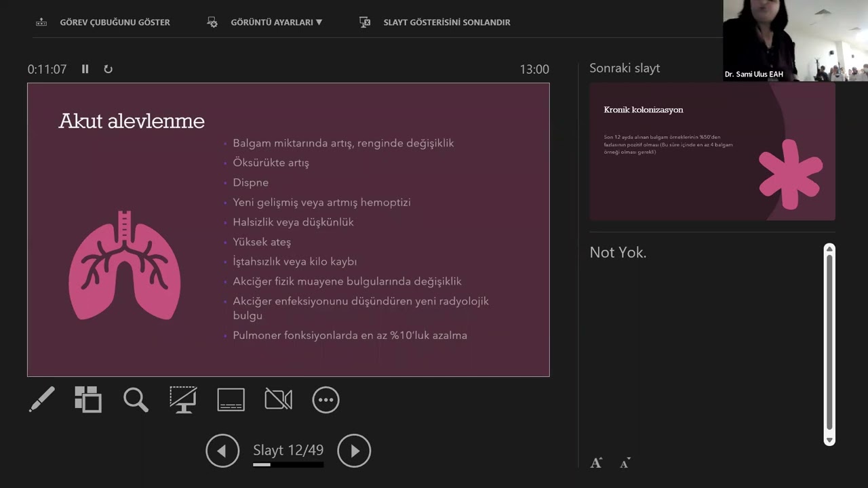Viewport: 868px width, 488px height.
Task: Click the bullet Halsizlik veya düşkünlük
Action: (x=293, y=222)
